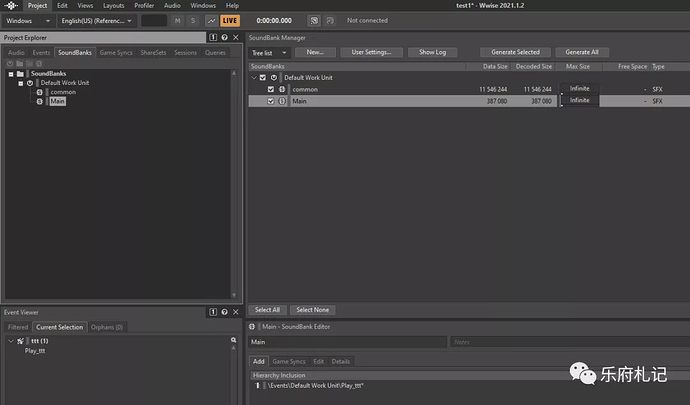Click the Event Viewer pin number icon
Image resolution: width=690 pixels, height=405 pixels.
tap(213, 312)
